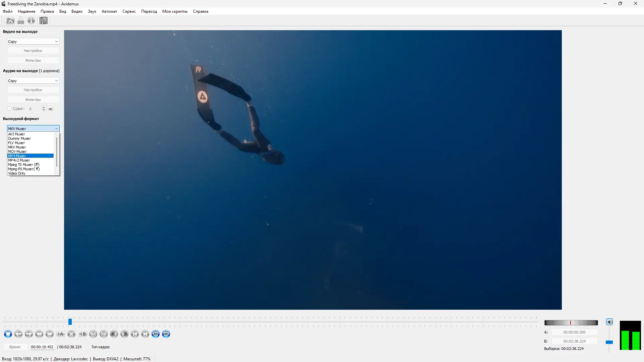Toggle the audio mute speaker button
This screenshot has width=644, height=362.
(x=609, y=322)
